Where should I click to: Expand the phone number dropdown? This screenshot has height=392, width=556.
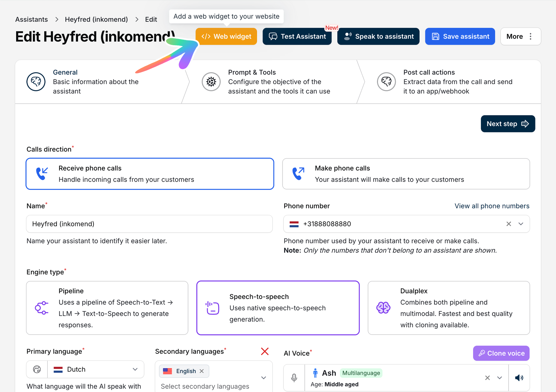coord(521,224)
